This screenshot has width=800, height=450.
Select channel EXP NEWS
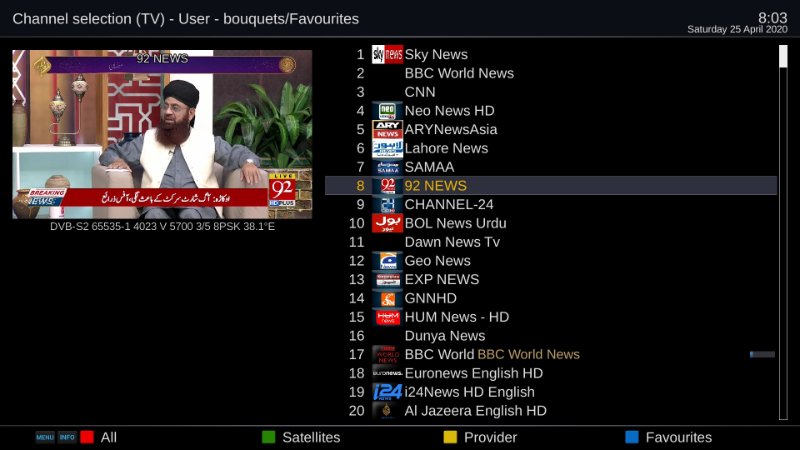[551, 280]
